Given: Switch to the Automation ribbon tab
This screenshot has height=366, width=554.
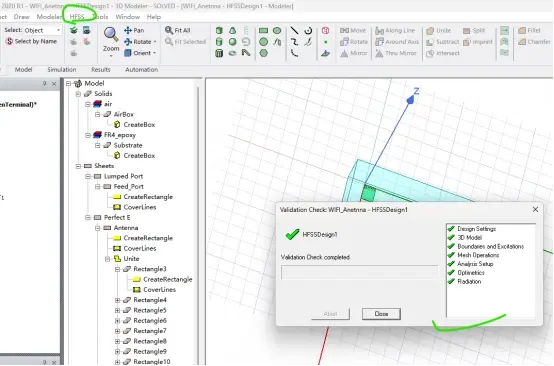Looking at the screenshot, I should point(141,70).
